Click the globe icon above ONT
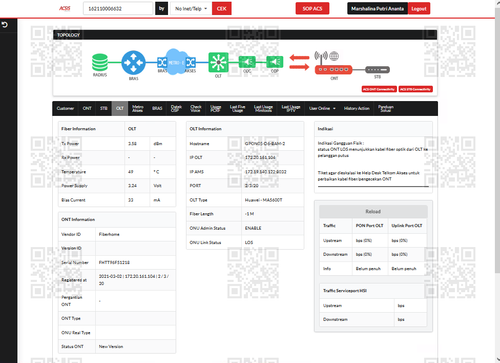The image size is (500, 363). coord(334,56)
